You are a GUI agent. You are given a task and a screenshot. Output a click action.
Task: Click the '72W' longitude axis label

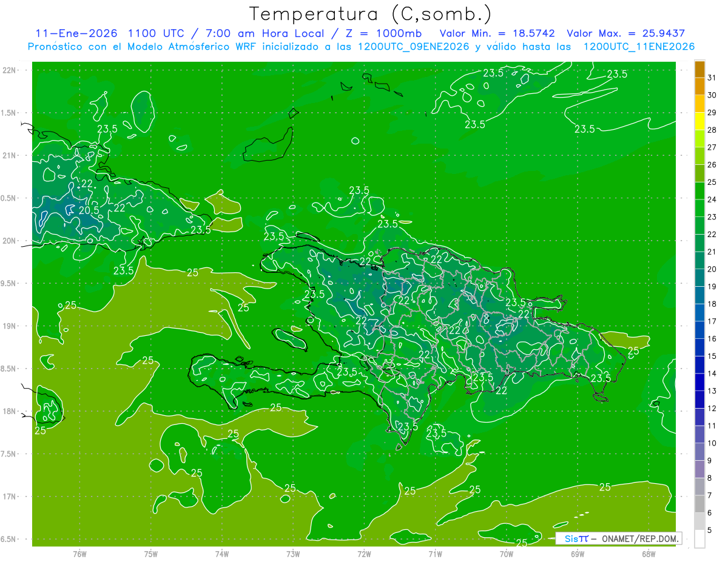click(364, 554)
